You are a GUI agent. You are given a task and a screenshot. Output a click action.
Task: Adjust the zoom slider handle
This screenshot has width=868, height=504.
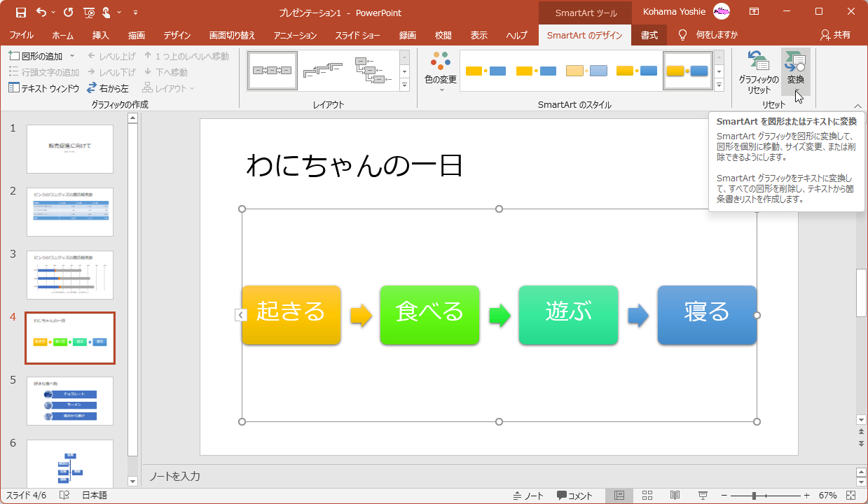click(754, 496)
